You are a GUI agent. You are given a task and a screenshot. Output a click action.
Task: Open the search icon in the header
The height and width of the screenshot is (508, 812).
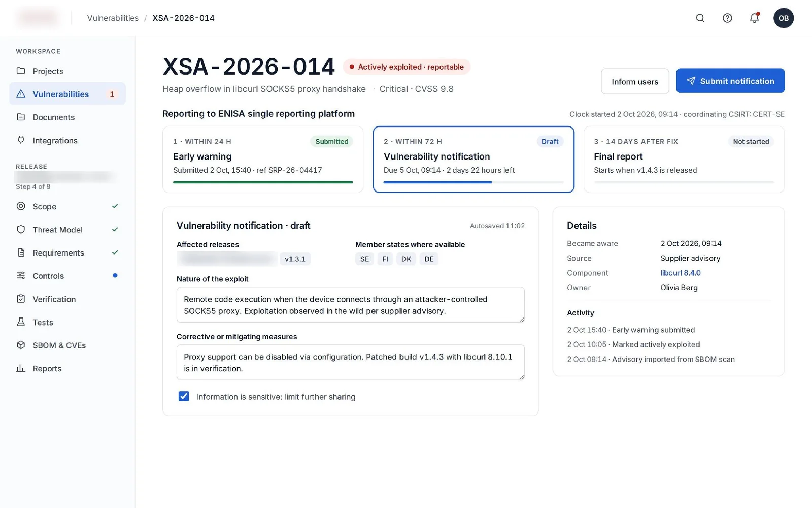[700, 18]
